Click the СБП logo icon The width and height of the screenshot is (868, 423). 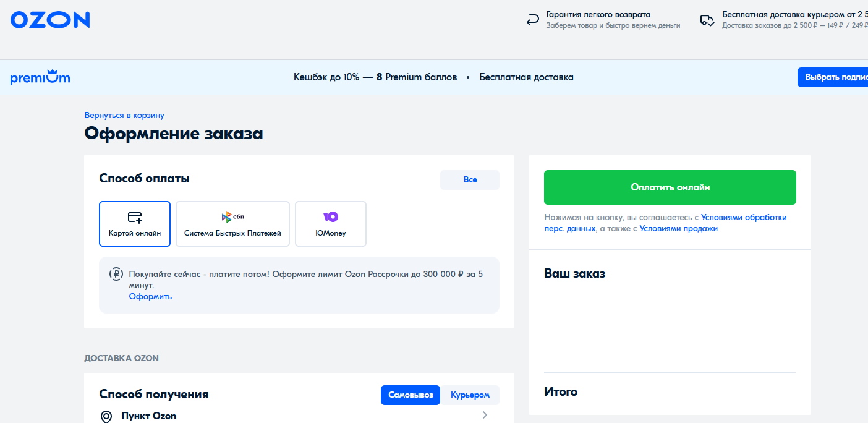(232, 216)
